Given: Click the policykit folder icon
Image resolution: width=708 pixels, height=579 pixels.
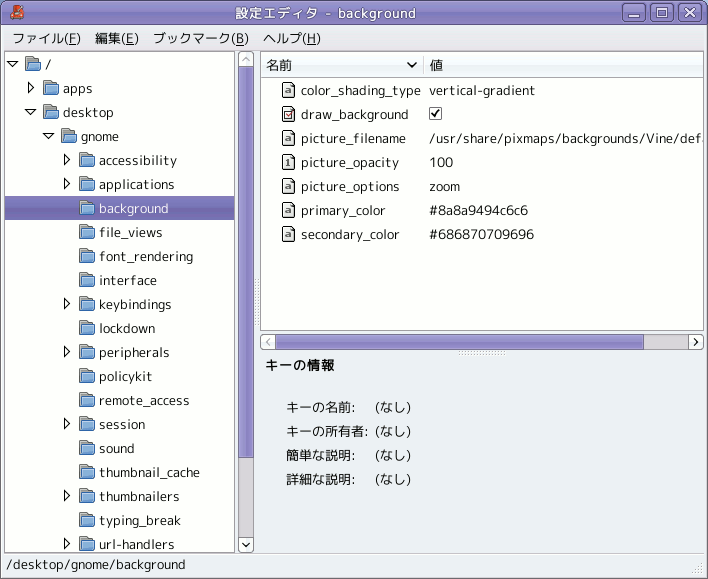Looking at the screenshot, I should pos(87,376).
